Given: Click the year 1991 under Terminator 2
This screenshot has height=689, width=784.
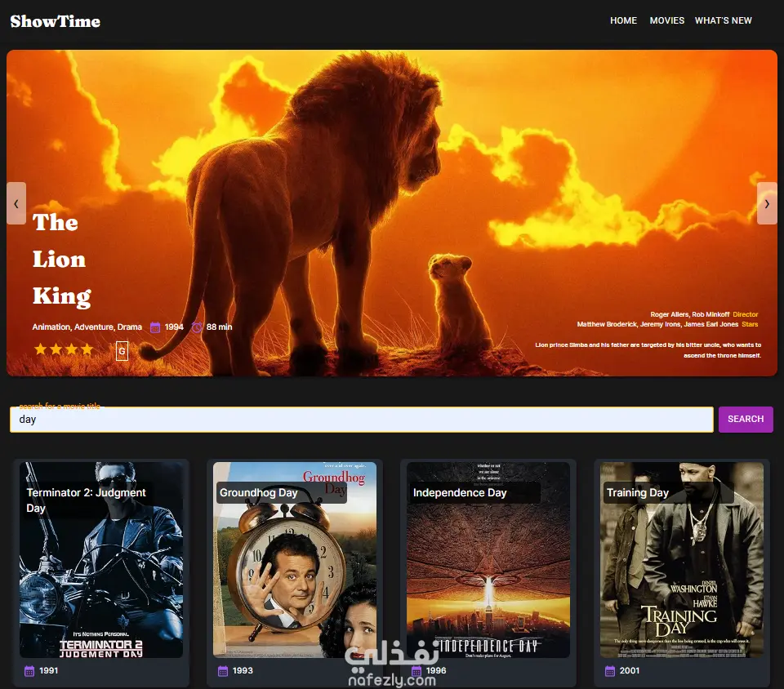Looking at the screenshot, I should point(48,670).
